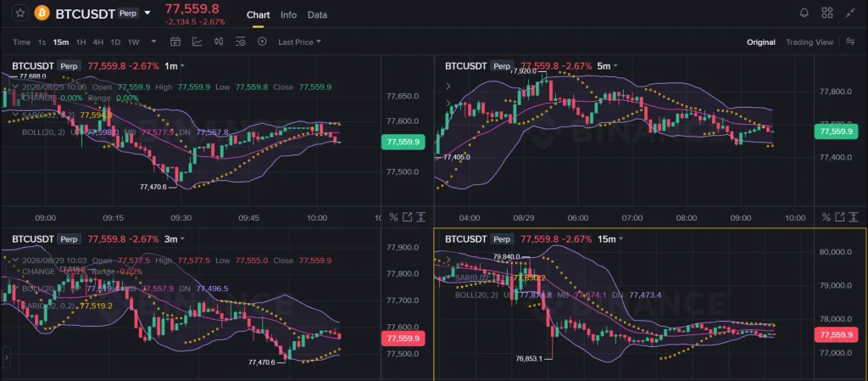Select the 1D interval
Screen dimensions: 868x381
[x=115, y=42]
